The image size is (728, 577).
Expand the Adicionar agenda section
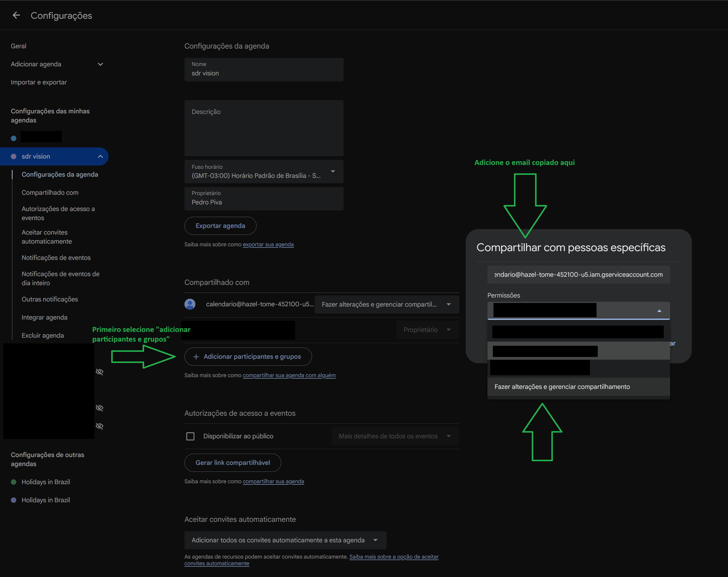[x=100, y=64]
